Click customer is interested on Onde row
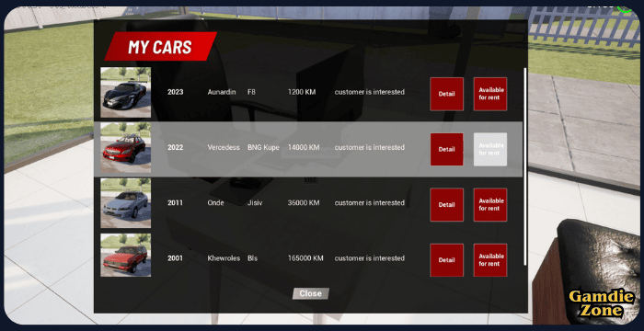The height and width of the screenshot is (331, 644). point(370,203)
